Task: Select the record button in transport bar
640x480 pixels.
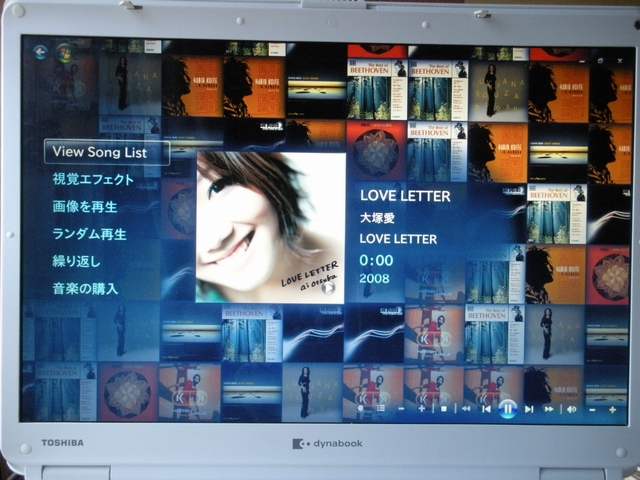Action: pos(360,409)
